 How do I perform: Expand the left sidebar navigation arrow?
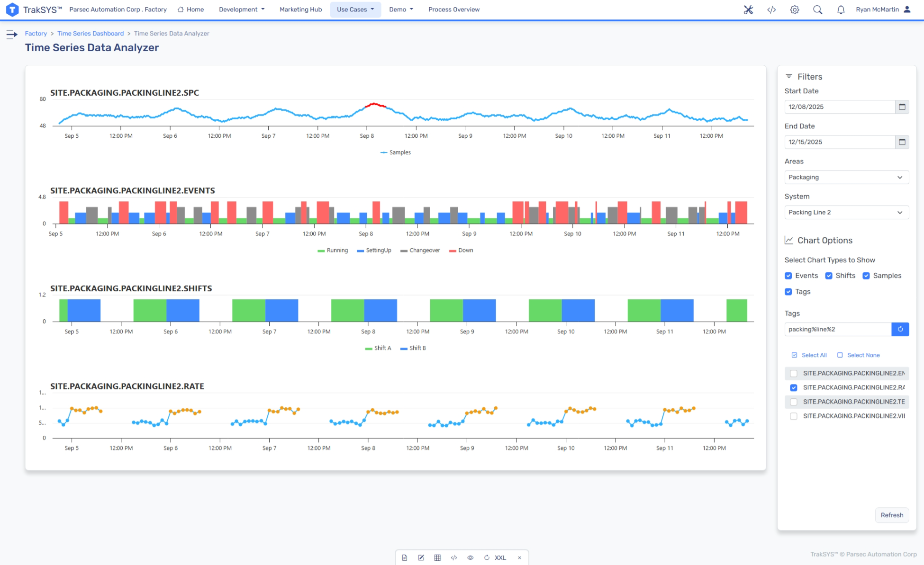[12, 34]
